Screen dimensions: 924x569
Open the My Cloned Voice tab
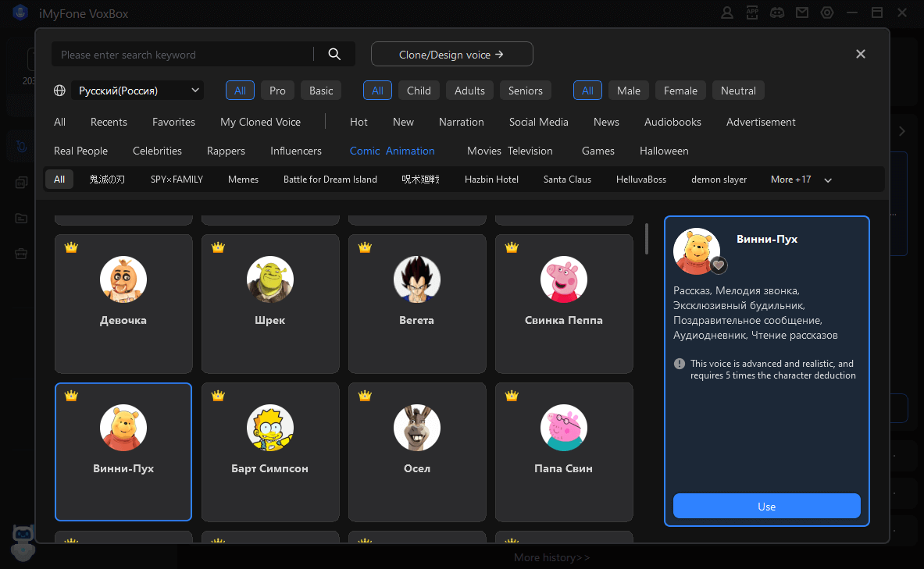(260, 122)
